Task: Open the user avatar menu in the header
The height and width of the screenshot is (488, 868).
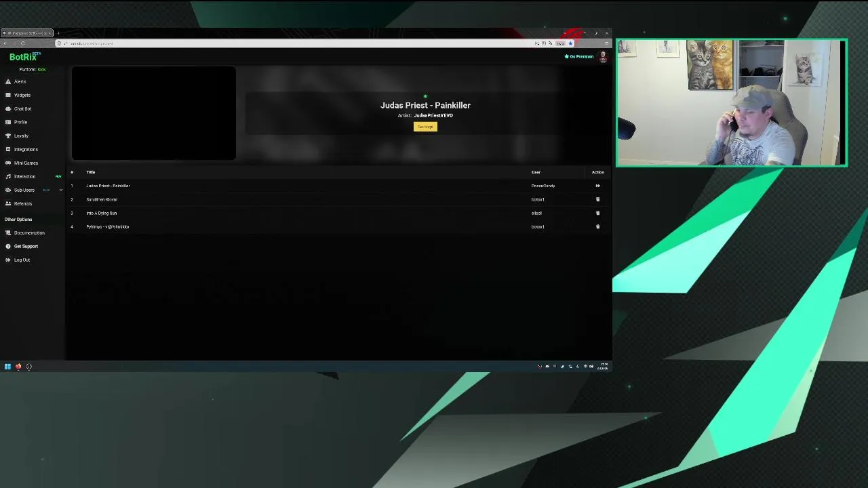Action: (x=603, y=56)
